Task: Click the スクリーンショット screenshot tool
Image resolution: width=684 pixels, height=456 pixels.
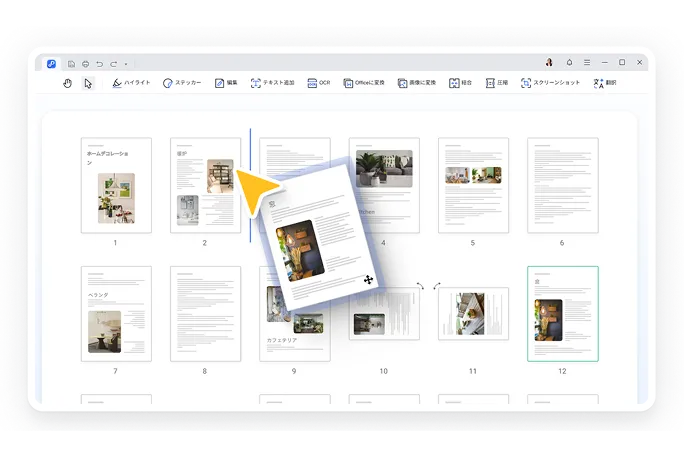Action: point(550,83)
